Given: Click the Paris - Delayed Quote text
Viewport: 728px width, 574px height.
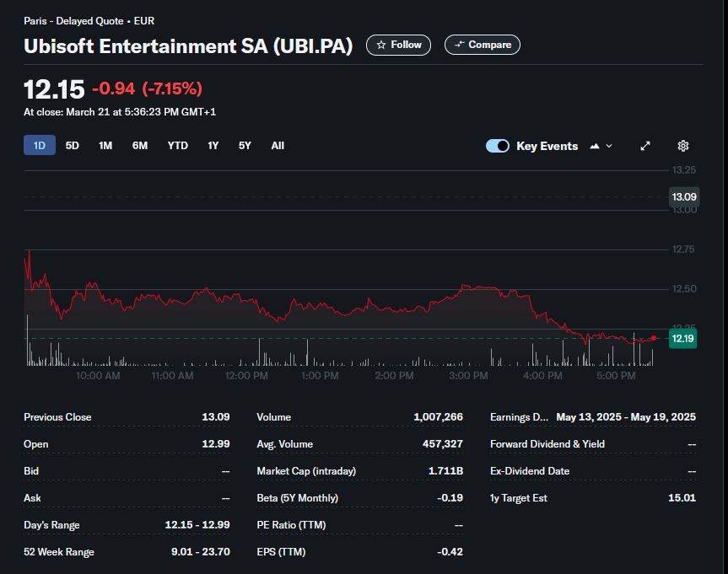Looking at the screenshot, I should point(73,21).
